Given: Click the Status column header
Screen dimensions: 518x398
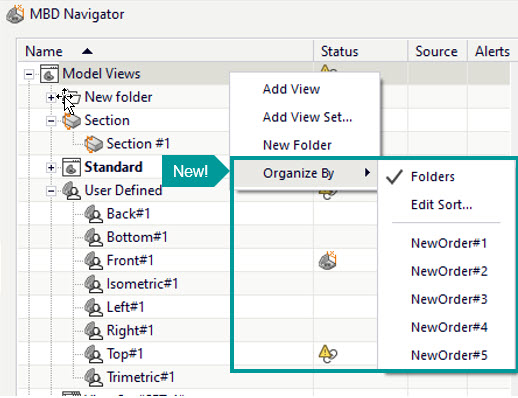Looking at the screenshot, I should click(x=361, y=51).
